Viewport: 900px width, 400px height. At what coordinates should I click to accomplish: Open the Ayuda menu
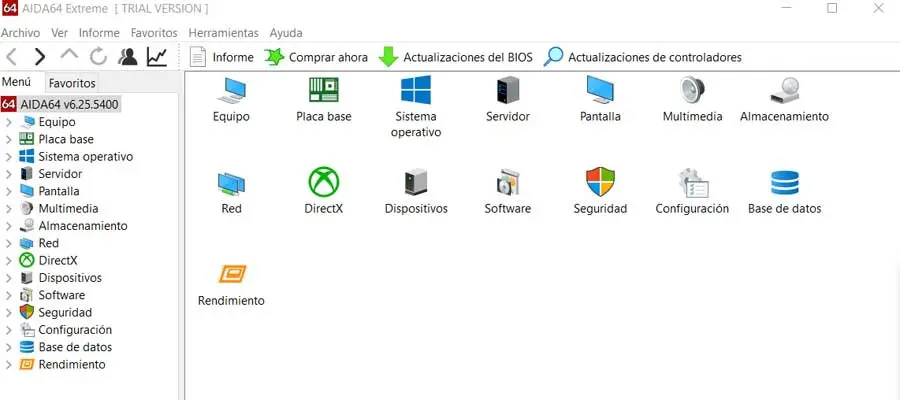pos(286,33)
